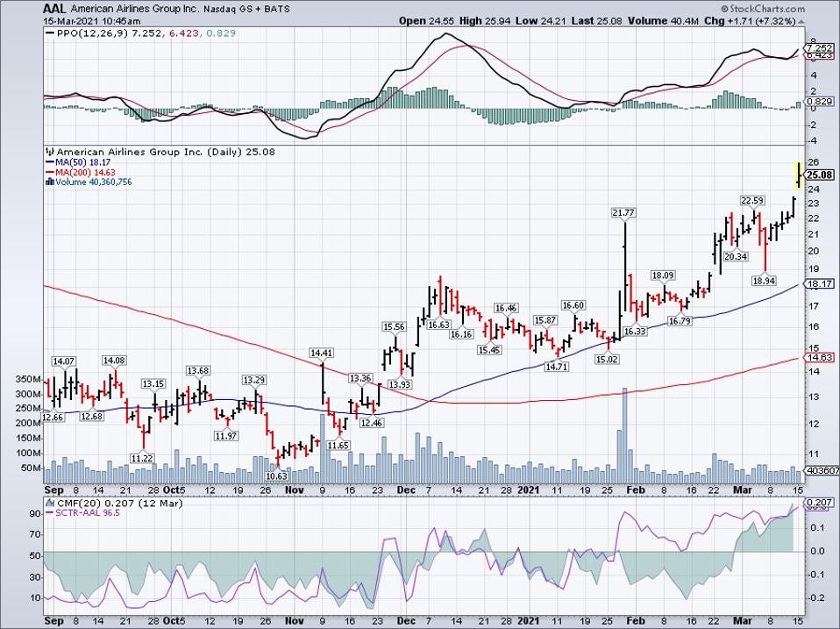Image resolution: width=840 pixels, height=629 pixels.
Task: Click the 16.33 price label
Action: (x=635, y=331)
